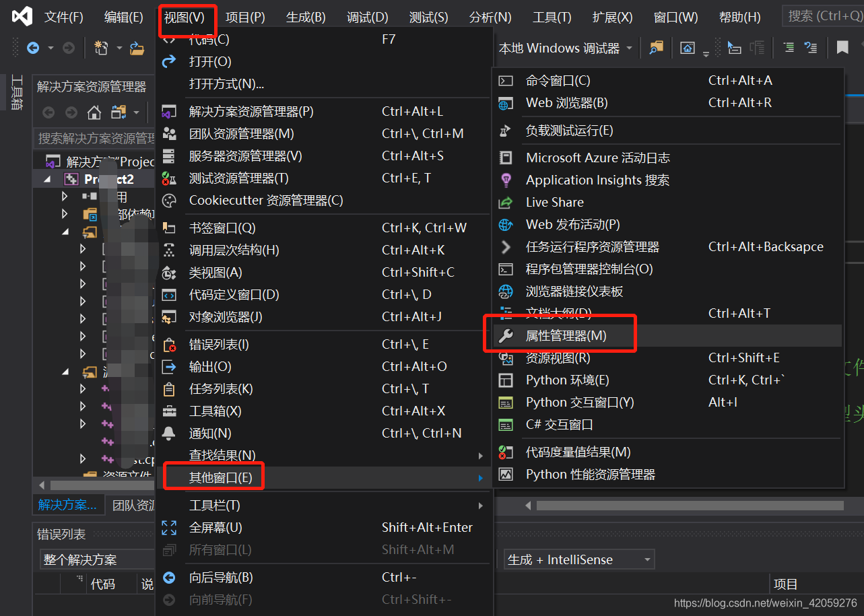The width and height of the screenshot is (864, 616).
Task: Click the 工具箱(X) menu icon
Action: [169, 411]
